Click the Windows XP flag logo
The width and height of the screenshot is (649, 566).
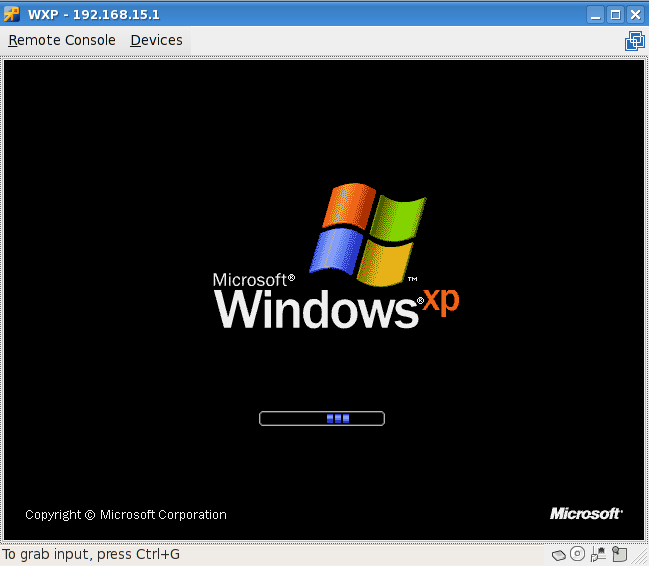click(x=368, y=234)
